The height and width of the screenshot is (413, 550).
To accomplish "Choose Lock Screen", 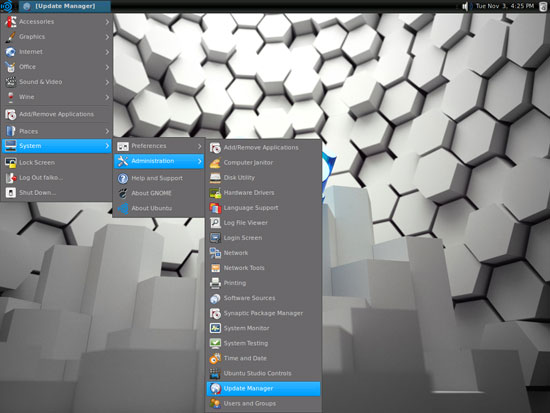I will (57, 162).
